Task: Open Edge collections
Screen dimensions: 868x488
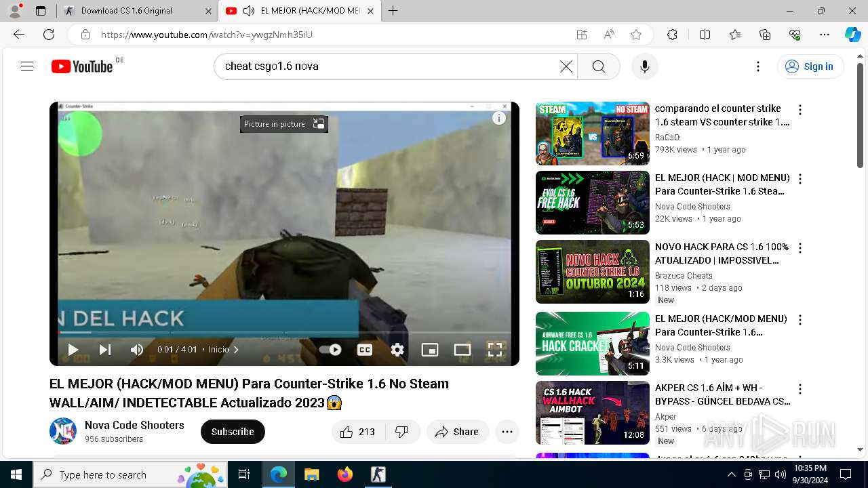Action: (765, 35)
